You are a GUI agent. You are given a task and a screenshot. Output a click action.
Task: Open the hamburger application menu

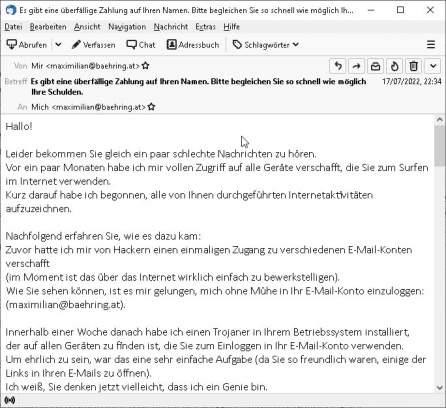coord(431,45)
